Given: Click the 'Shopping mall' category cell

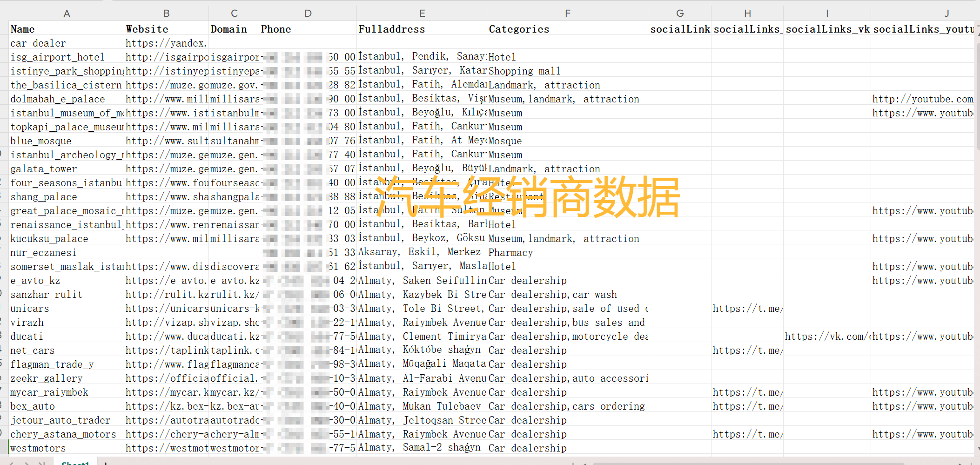Looking at the screenshot, I should [x=568, y=71].
